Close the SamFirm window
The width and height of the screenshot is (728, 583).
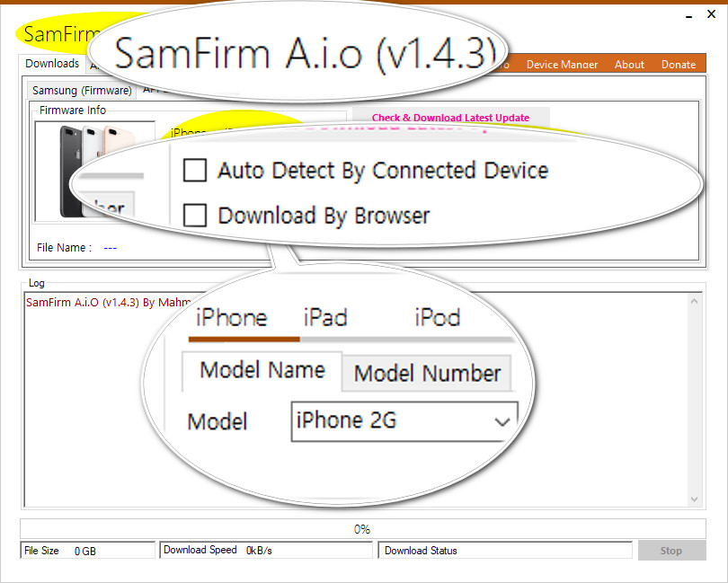point(711,14)
